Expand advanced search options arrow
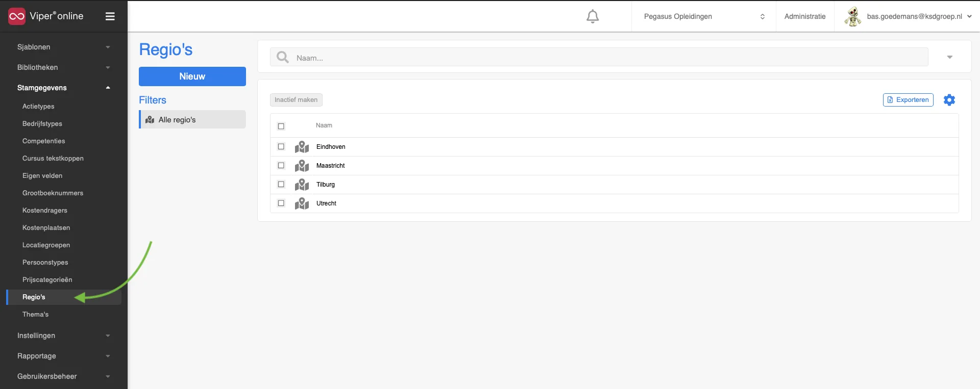 (x=950, y=57)
